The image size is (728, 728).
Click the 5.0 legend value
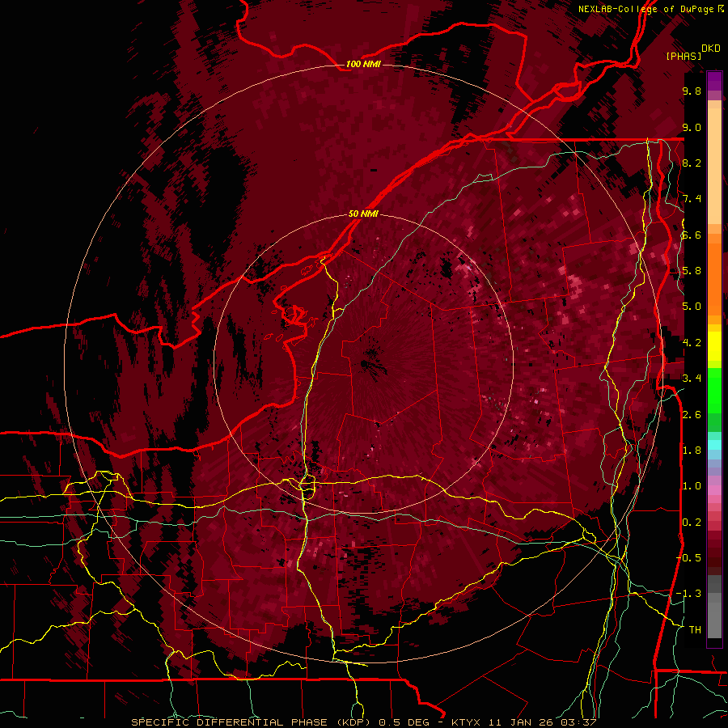pyautogui.click(x=692, y=307)
